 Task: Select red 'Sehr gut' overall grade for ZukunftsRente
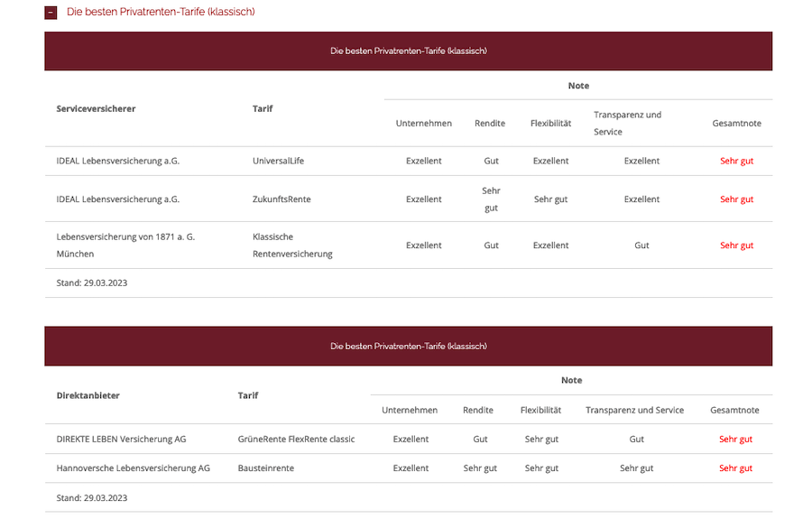[736, 199]
